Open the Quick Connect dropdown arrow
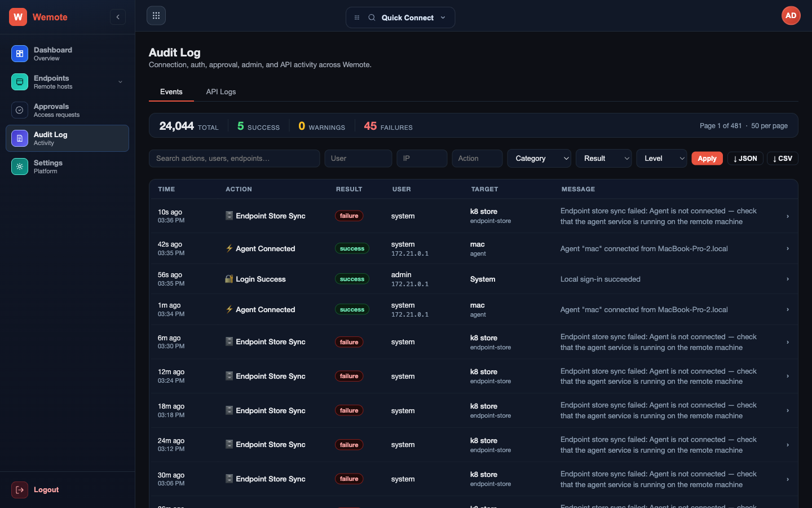 [x=443, y=17]
